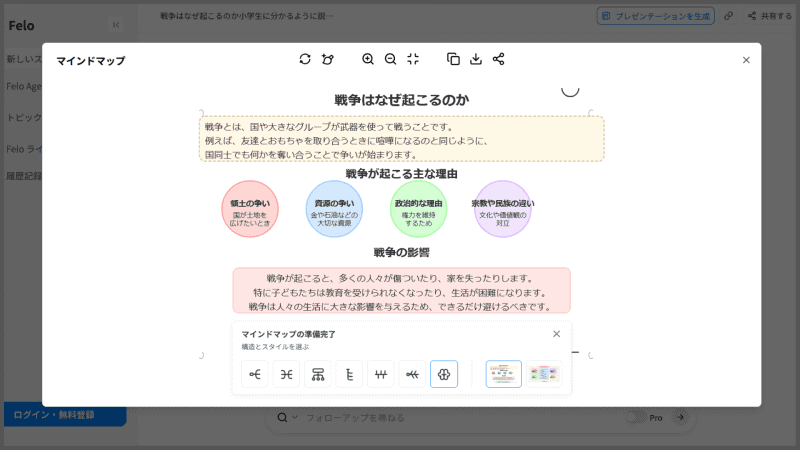Screen dimensions: 800x450
Task: Copy the mind map image
Action: [453, 59]
